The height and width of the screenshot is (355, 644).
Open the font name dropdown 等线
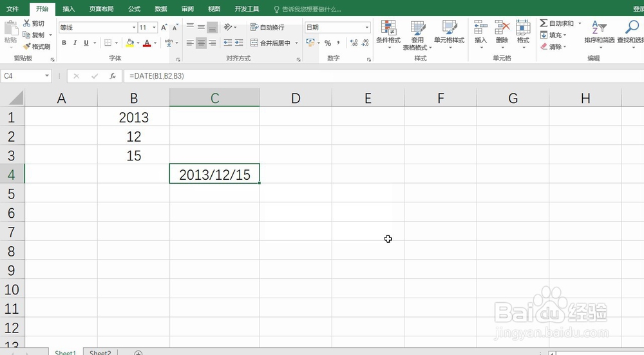(134, 28)
